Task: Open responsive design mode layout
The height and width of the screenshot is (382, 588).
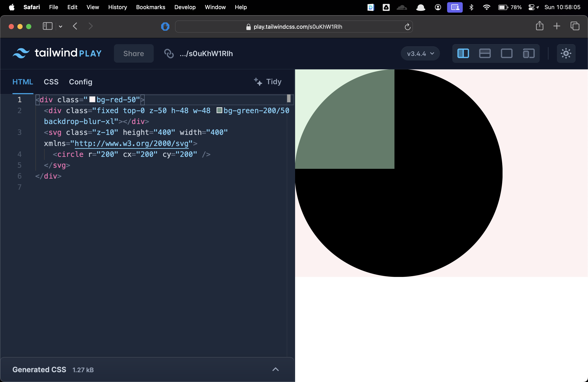Action: [528, 53]
